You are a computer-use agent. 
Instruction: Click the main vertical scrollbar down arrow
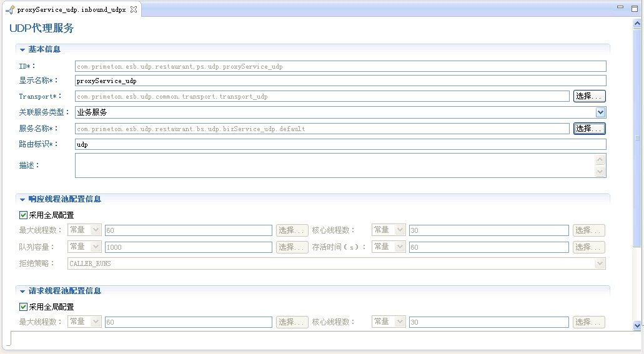[637, 325]
